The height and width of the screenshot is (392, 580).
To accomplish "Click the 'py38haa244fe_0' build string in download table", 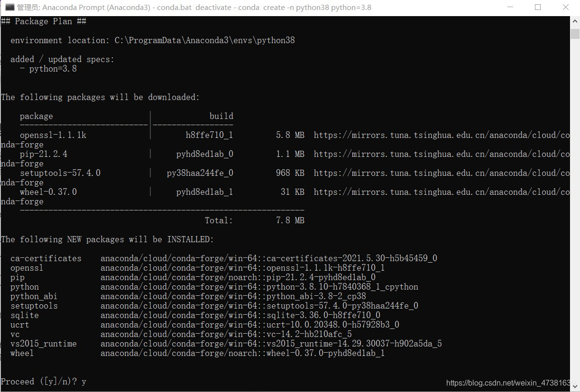I will point(200,173).
